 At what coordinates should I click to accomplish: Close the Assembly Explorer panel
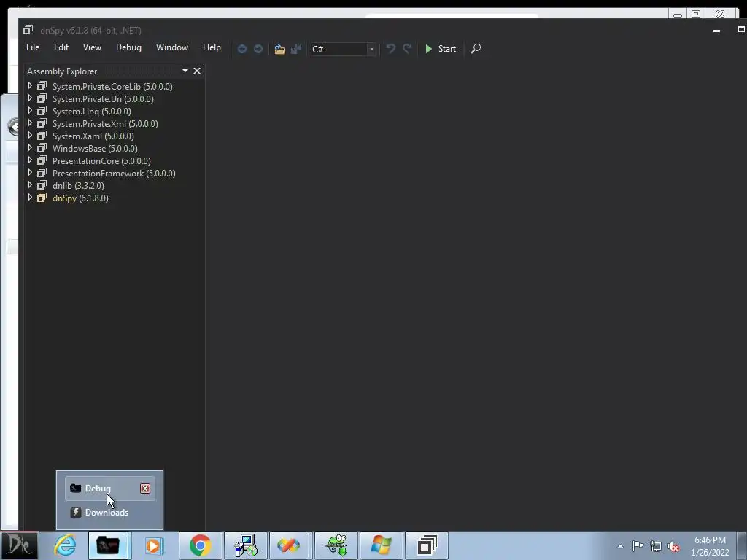(197, 71)
